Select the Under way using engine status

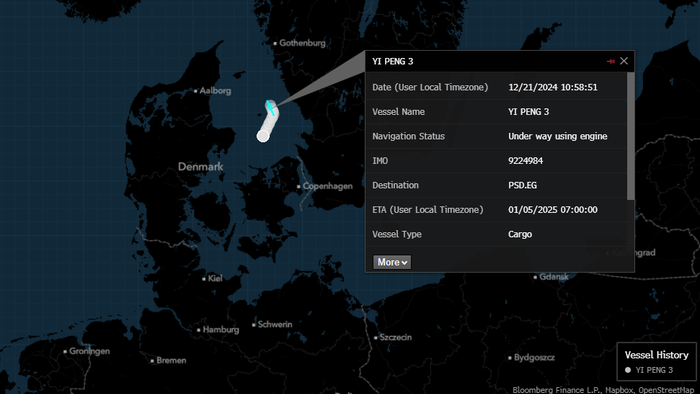558,136
